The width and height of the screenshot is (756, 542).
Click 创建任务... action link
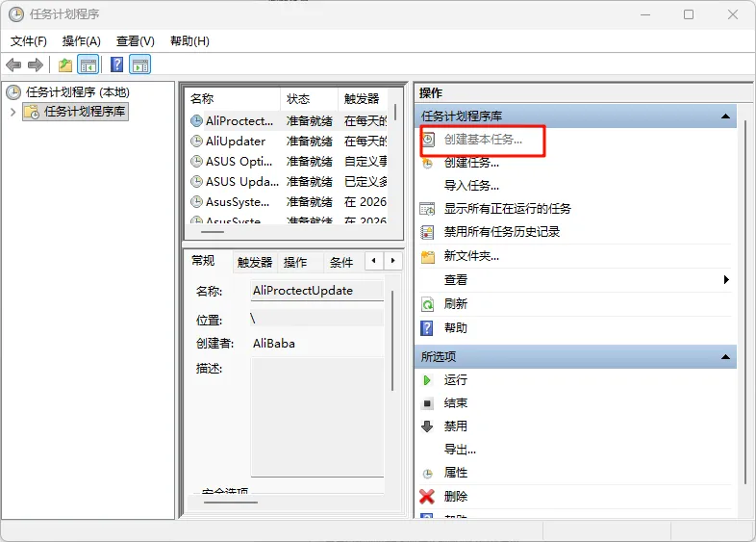tap(471, 163)
